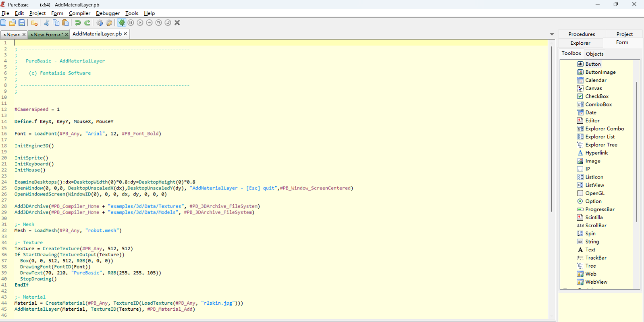This screenshot has width=644, height=322.
Task: Click the Compiler options gear icon
Action: point(109,23)
